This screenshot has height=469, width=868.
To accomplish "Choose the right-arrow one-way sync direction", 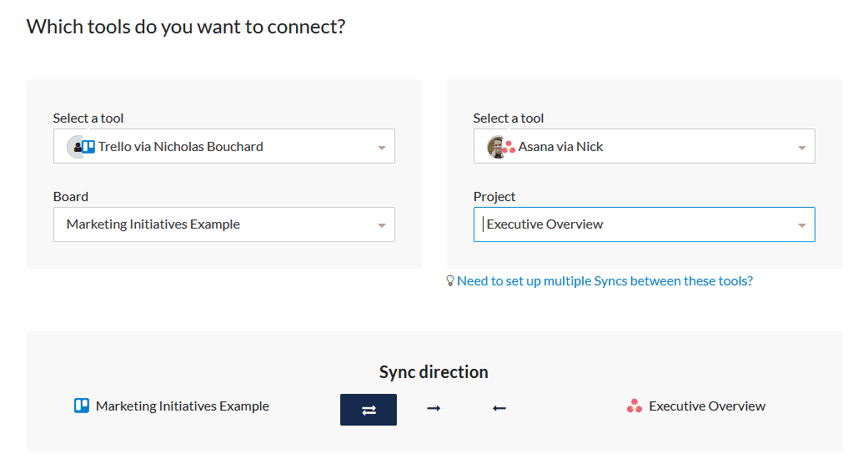I will tap(434, 409).
